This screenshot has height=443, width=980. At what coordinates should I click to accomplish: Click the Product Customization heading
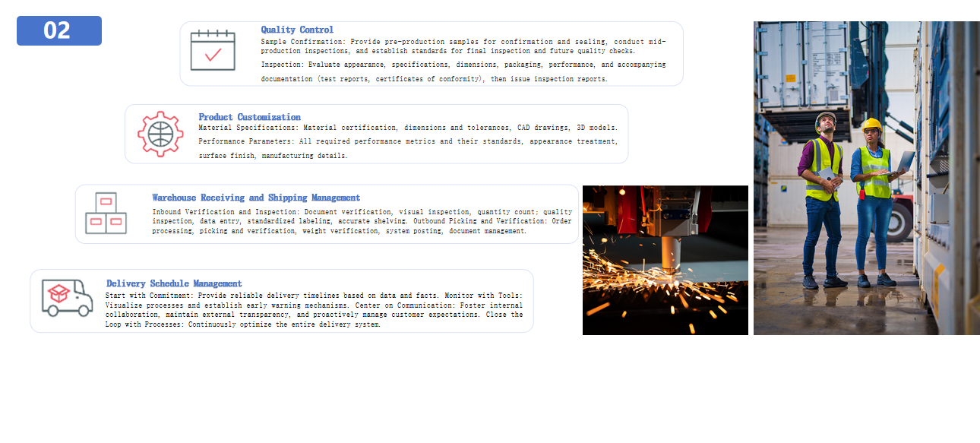[x=249, y=117]
